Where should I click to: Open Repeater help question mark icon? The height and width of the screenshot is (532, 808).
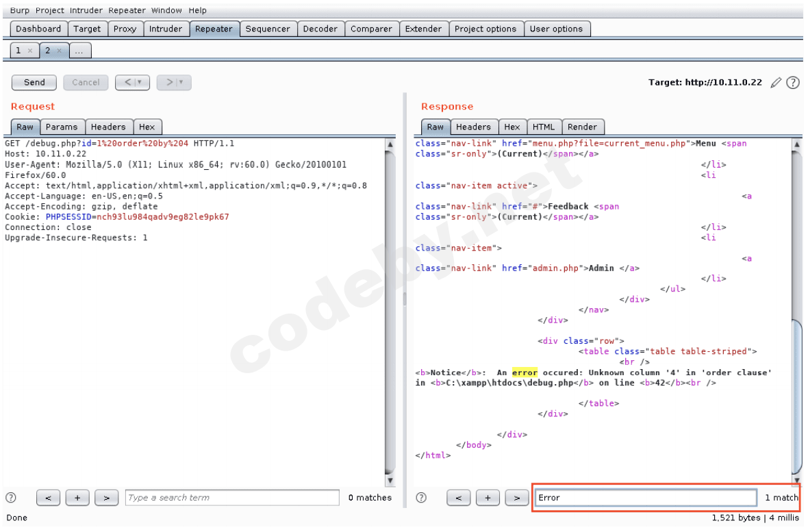[x=793, y=82]
